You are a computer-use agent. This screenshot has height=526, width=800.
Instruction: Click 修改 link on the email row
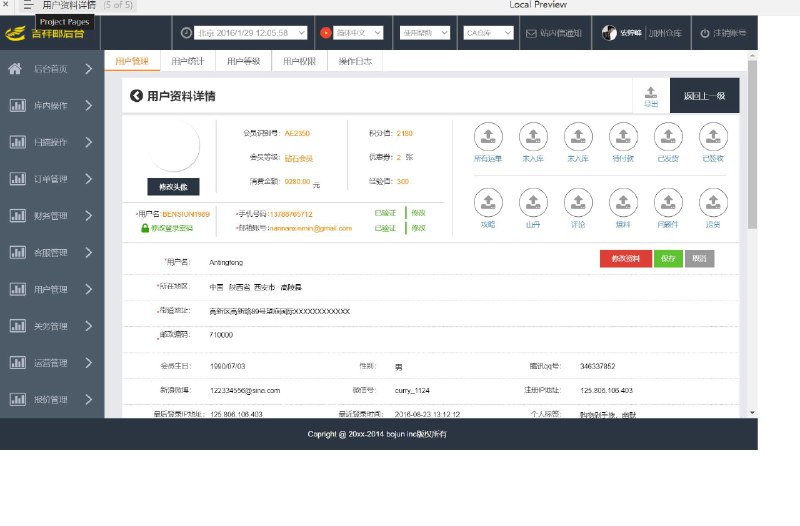click(418, 228)
